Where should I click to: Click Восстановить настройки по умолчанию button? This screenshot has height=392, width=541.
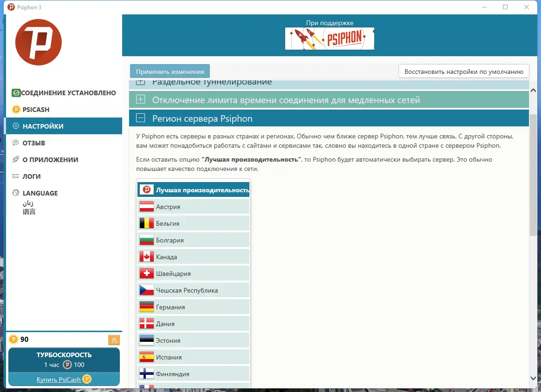point(464,72)
